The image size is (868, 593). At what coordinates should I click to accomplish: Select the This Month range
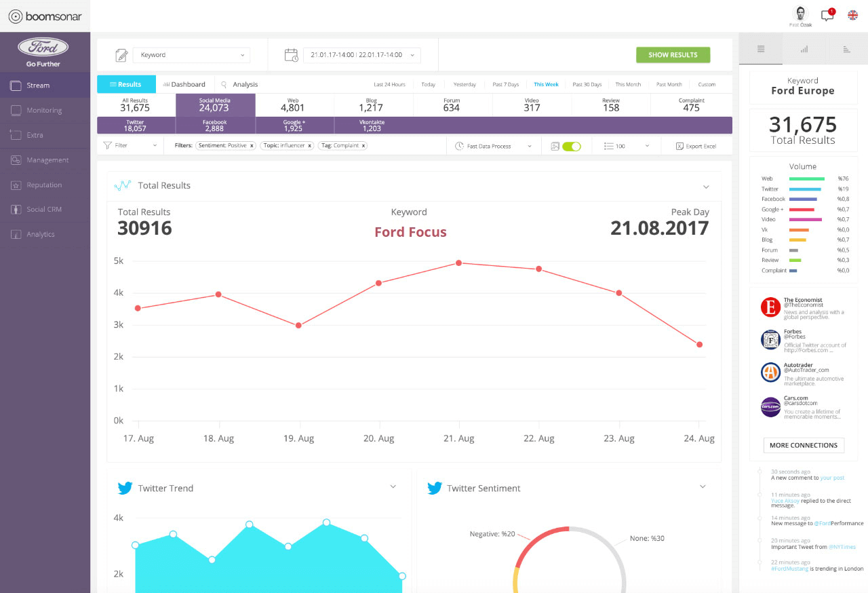point(628,85)
